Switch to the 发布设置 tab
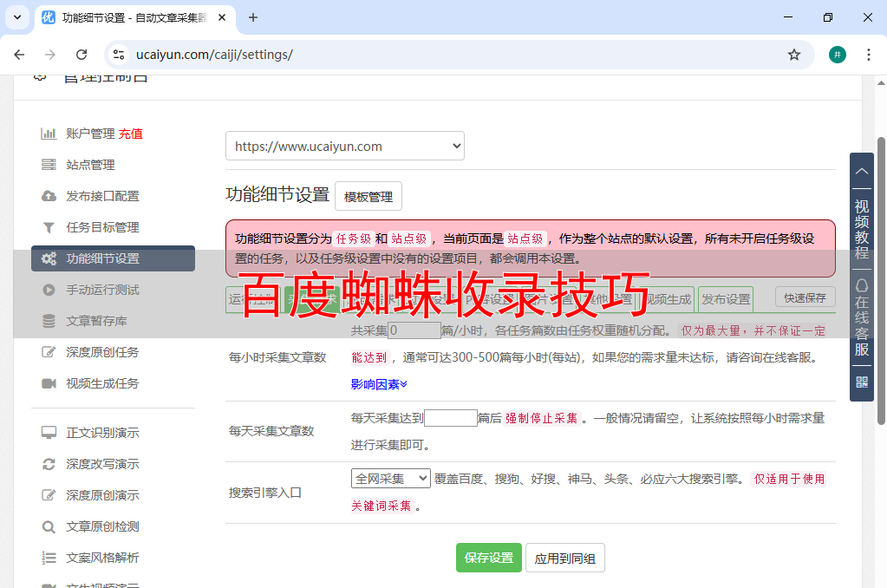The image size is (887, 588). point(727,299)
